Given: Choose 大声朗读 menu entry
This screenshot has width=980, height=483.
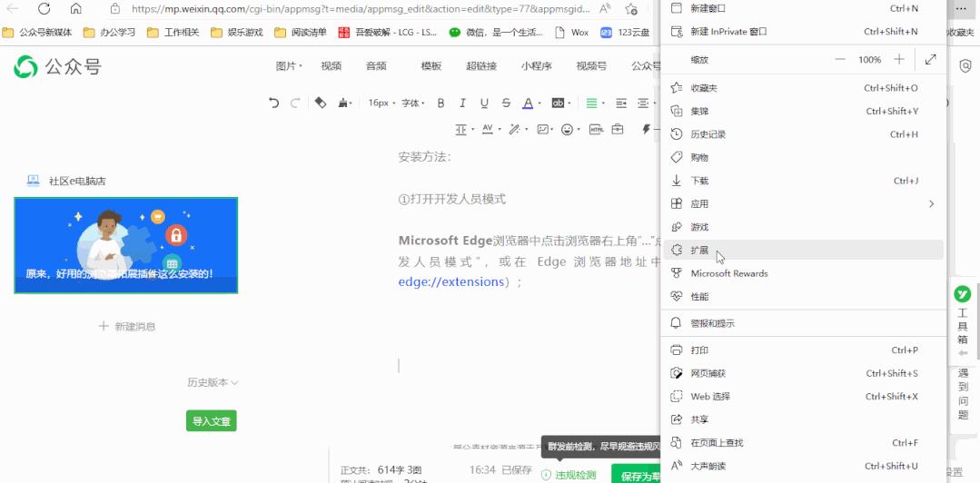Looking at the screenshot, I should [x=803, y=466].
